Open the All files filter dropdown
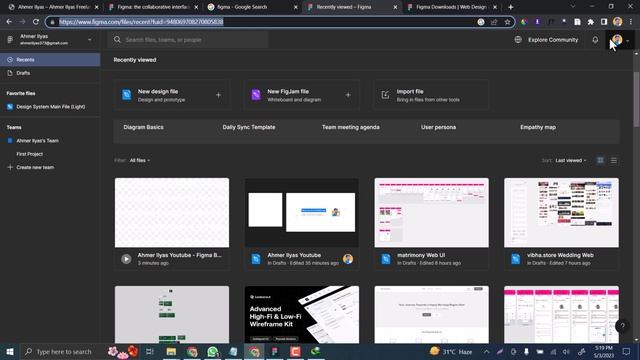 point(140,160)
